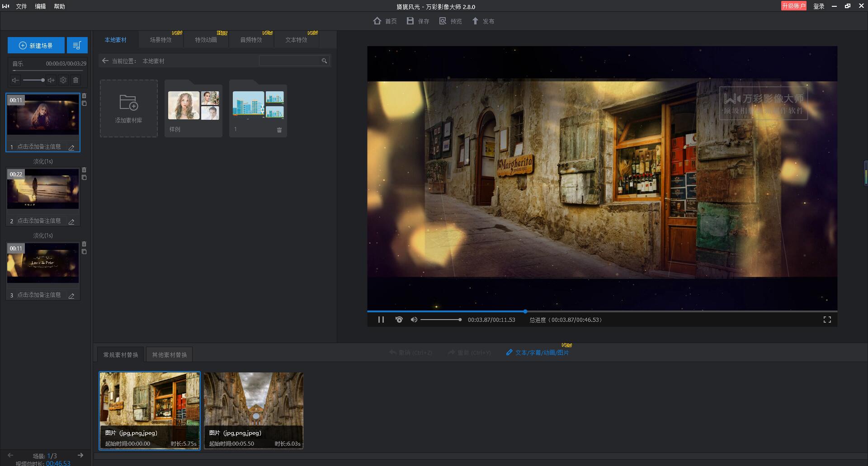The image size is (868, 466).
Task: Open the 样例 sample folder
Action: click(x=193, y=108)
